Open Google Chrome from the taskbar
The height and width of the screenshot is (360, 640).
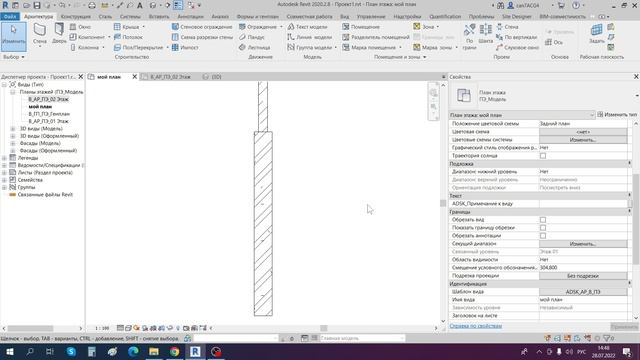click(174, 351)
